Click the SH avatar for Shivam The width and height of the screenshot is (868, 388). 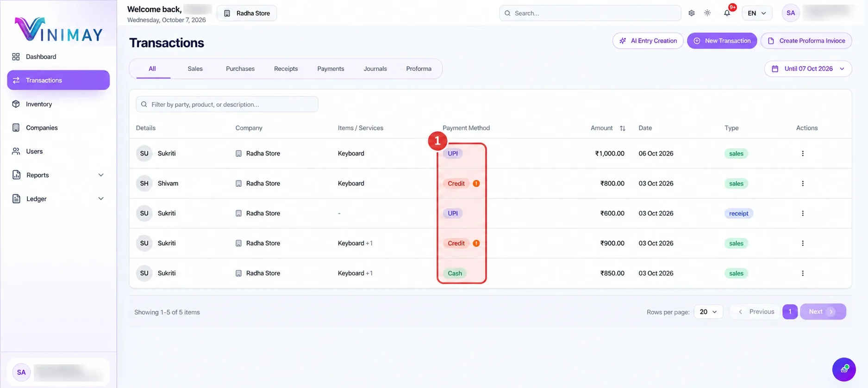point(144,184)
